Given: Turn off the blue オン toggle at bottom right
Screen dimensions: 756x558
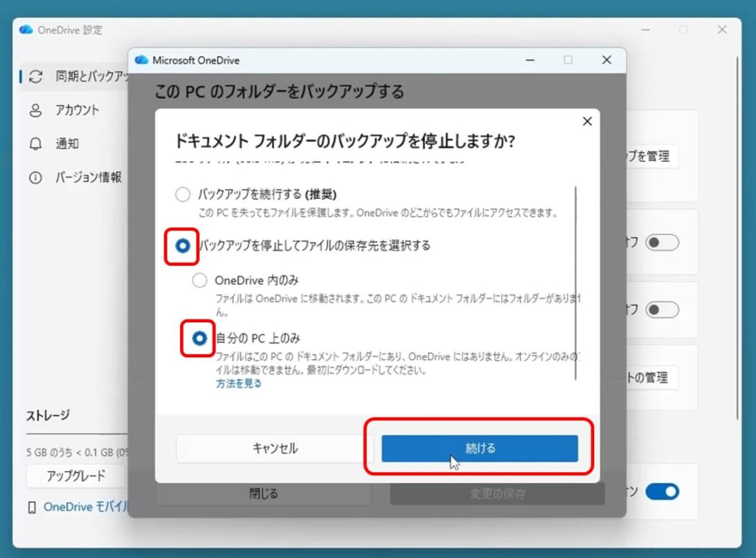Looking at the screenshot, I should point(661,492).
